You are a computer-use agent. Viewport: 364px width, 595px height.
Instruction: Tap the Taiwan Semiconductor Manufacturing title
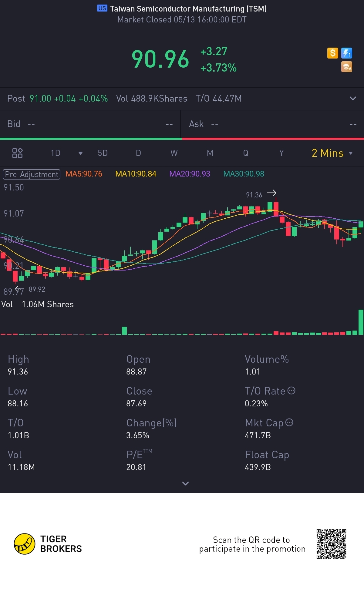click(x=188, y=9)
